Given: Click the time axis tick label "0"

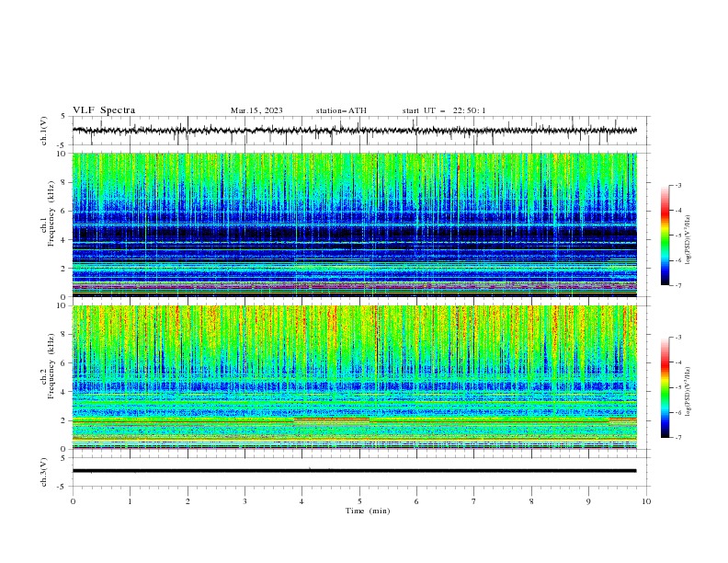Looking at the screenshot, I should pyautogui.click(x=73, y=501).
